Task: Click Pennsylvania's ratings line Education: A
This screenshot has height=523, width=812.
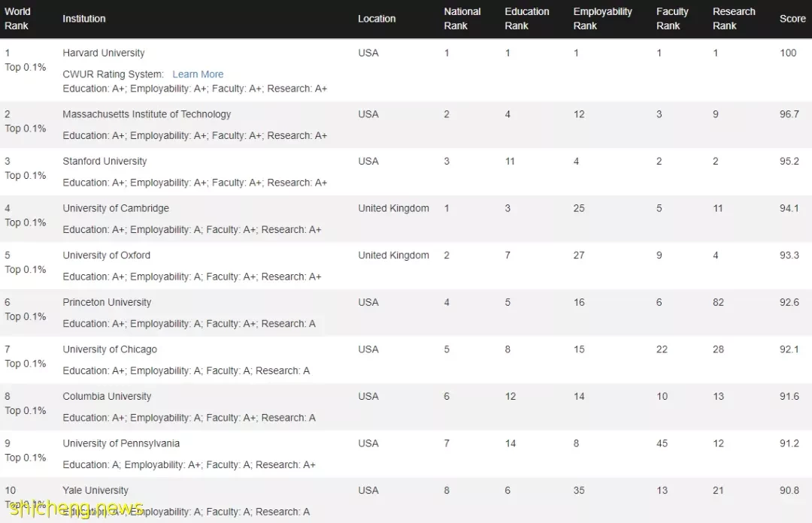Action: click(x=189, y=465)
